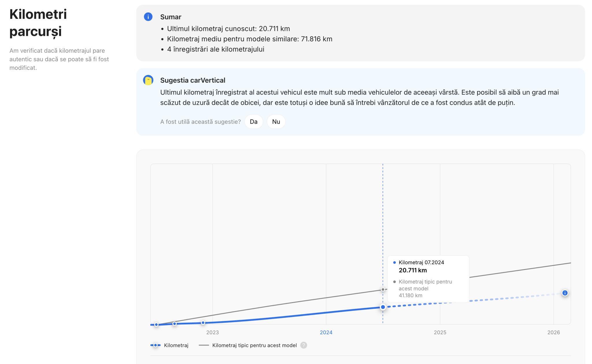This screenshot has width=592, height=364.
Task: Select the gray typical-mileage point on dashed line
Action: coord(383,289)
